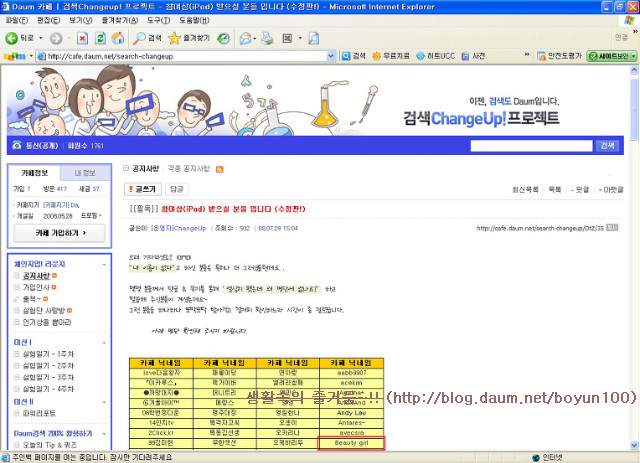
Task: Click the 글쓰기 write post button
Action: coord(142,189)
